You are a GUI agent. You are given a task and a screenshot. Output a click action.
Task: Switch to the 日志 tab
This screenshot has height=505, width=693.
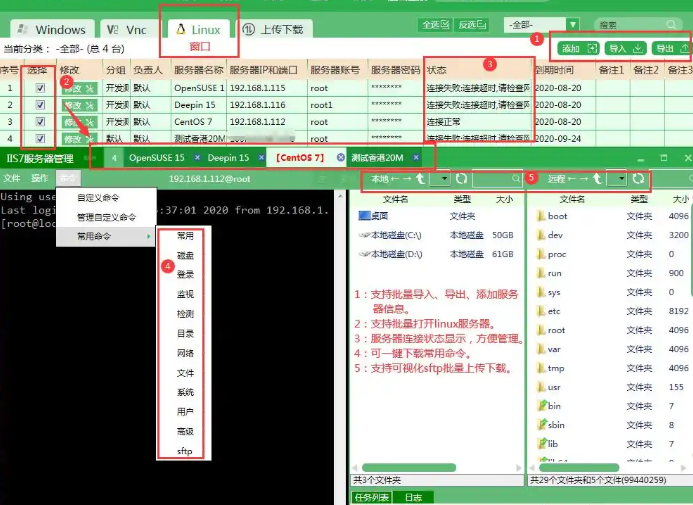point(413,497)
